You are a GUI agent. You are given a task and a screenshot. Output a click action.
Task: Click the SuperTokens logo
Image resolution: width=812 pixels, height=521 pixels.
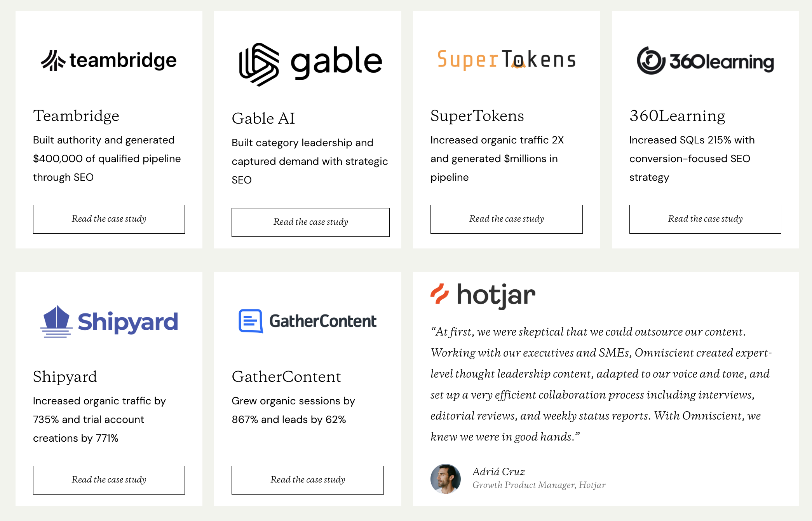click(x=506, y=59)
